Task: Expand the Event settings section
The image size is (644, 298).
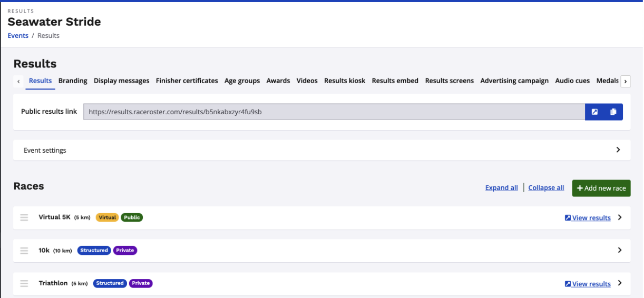Action: 618,150
